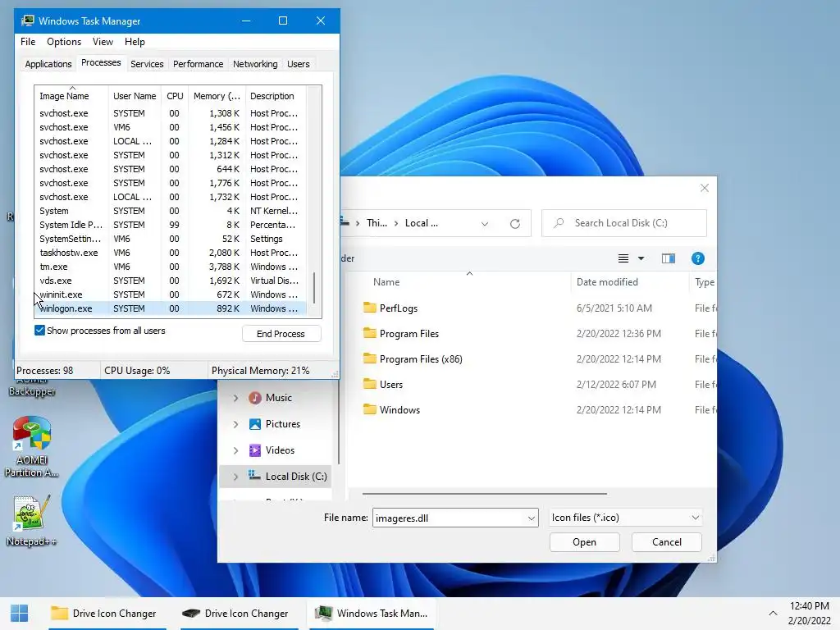This screenshot has width=840, height=630.
Task: Click search magnifier in Search Local Disk box
Action: tap(559, 223)
